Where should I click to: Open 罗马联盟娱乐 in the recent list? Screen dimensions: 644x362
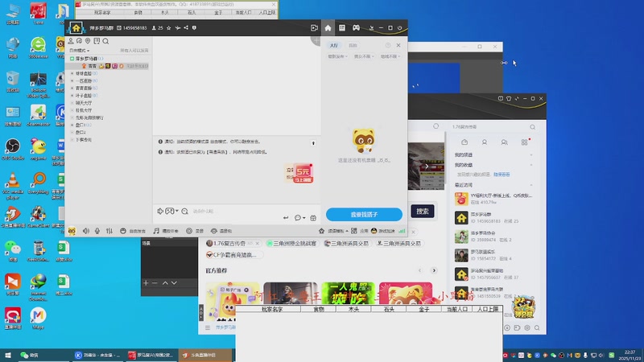[493, 255]
